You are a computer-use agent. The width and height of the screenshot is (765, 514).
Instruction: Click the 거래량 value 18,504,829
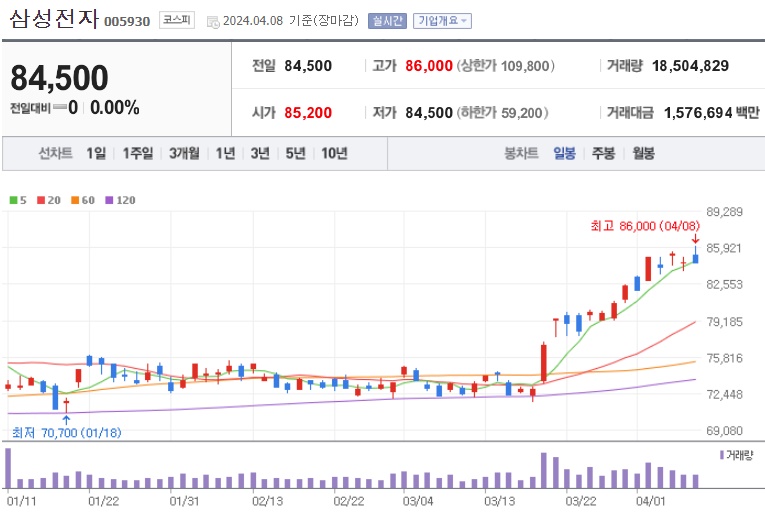point(690,66)
